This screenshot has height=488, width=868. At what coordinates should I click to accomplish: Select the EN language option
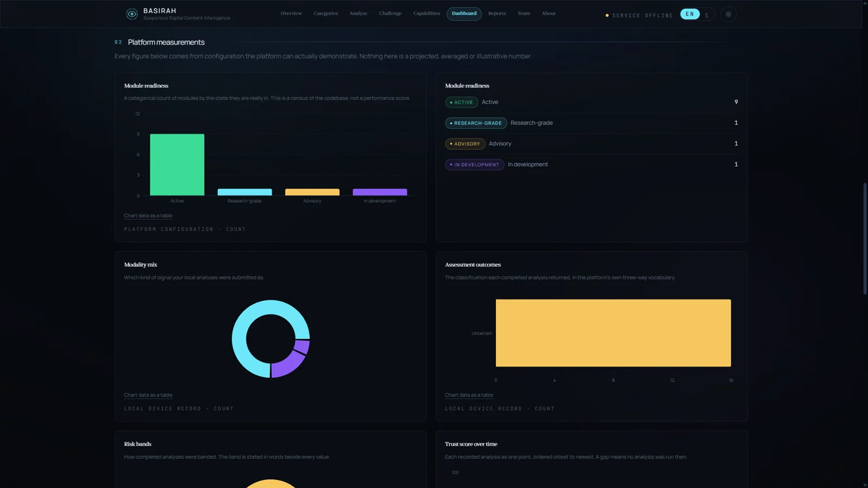click(690, 15)
